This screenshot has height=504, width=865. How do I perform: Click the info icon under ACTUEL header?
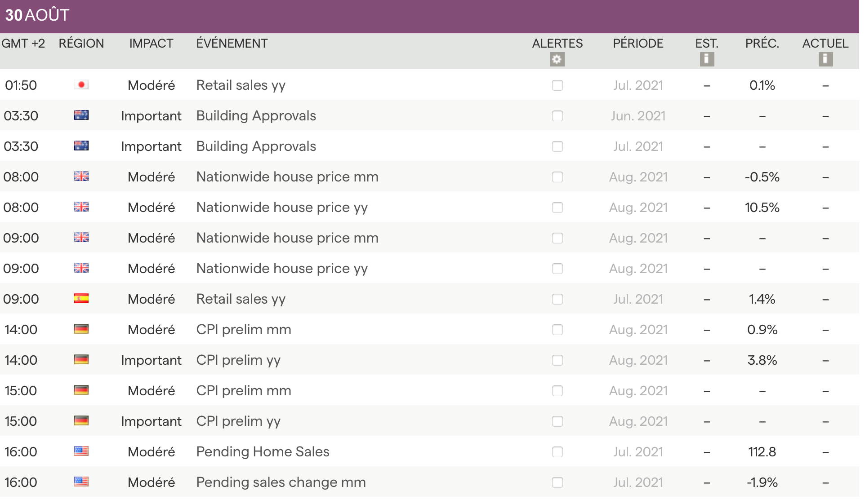825,59
